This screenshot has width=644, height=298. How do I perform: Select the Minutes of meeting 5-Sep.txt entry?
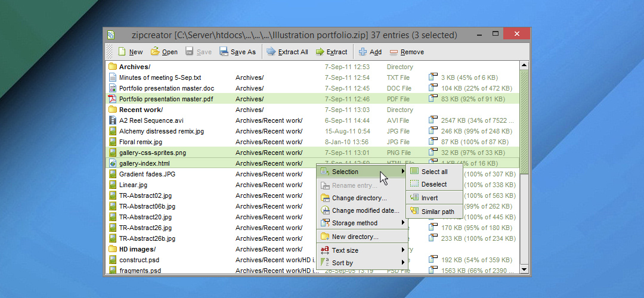pos(160,77)
